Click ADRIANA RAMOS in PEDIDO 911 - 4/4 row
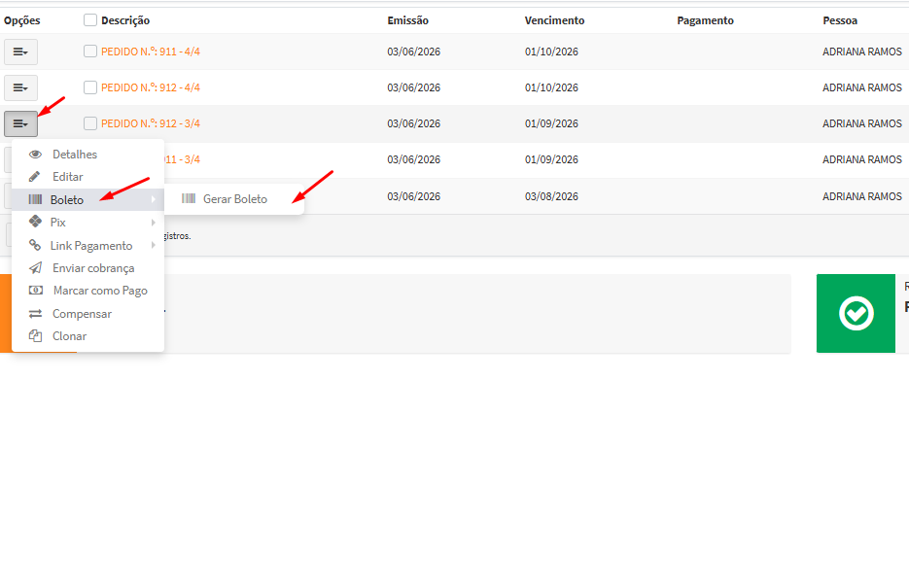This screenshot has width=909, height=588. pyautogui.click(x=862, y=52)
